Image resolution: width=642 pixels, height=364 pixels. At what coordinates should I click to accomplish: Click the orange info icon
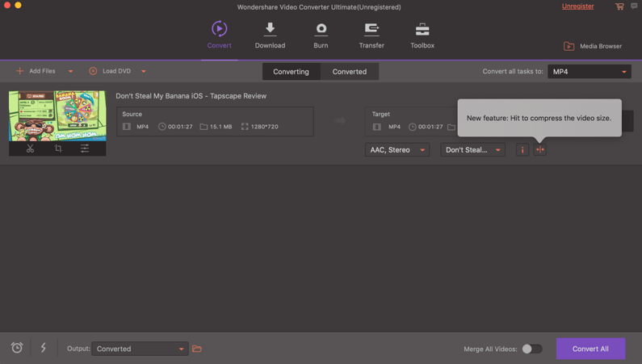click(522, 149)
